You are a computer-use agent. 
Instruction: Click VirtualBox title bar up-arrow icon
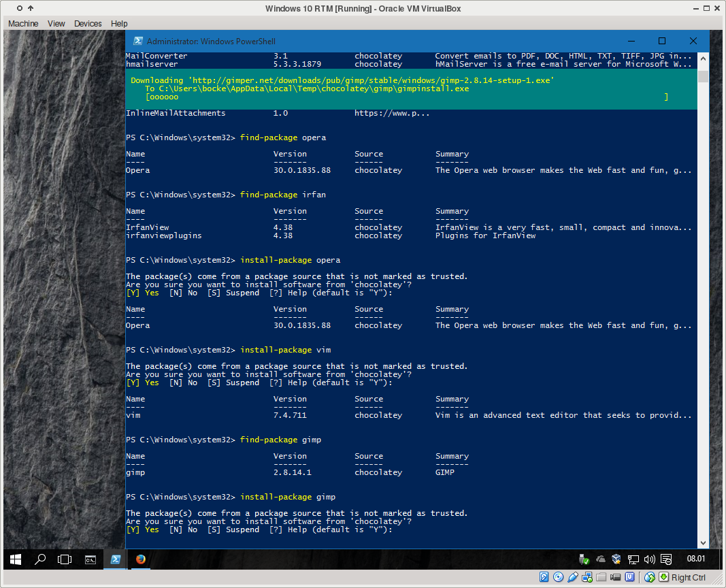[31, 8]
